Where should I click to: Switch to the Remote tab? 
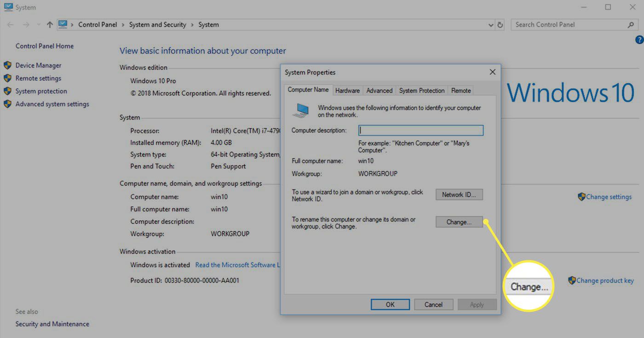[461, 91]
